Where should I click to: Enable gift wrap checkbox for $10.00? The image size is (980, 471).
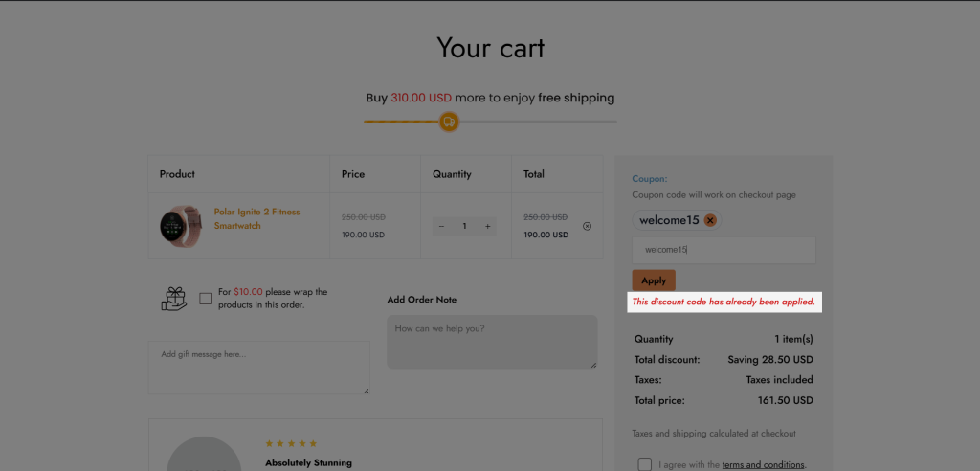tap(205, 299)
